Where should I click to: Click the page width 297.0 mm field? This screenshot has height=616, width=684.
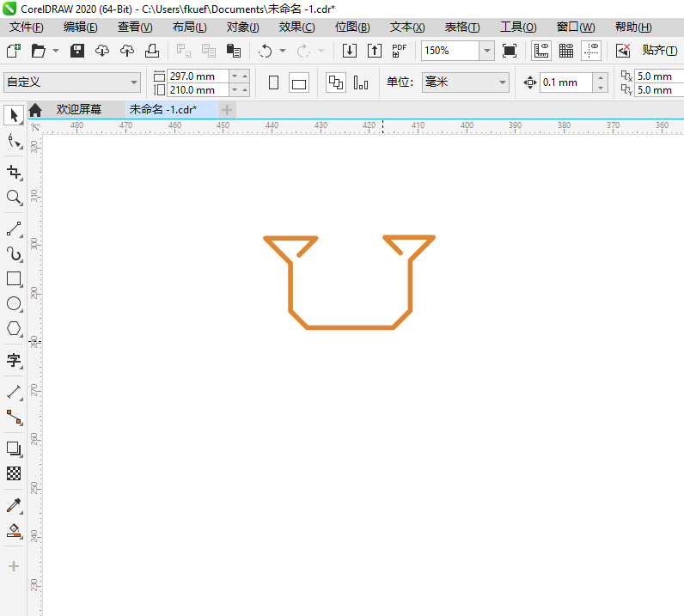click(198, 76)
